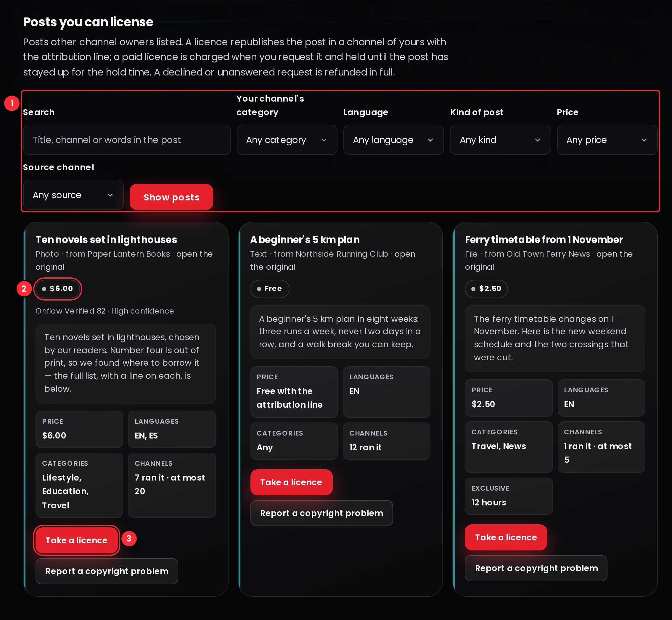
Task: Report a copyright problem on 5 km plan
Action: coord(321,513)
